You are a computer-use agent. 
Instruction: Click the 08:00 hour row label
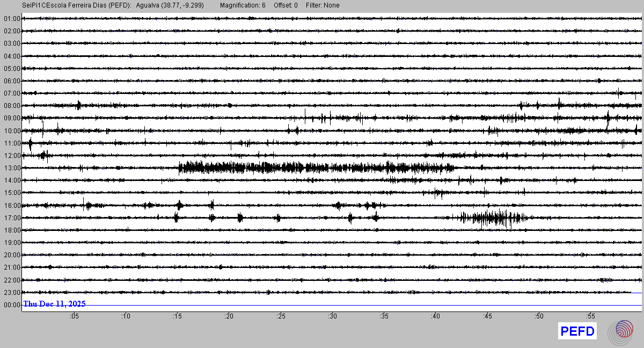[12, 106]
